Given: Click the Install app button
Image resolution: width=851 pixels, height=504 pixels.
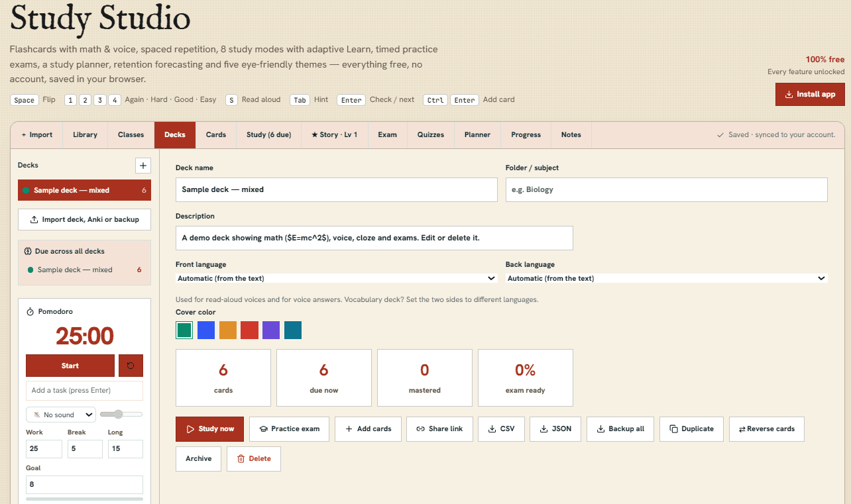Looking at the screenshot, I should pyautogui.click(x=810, y=94).
